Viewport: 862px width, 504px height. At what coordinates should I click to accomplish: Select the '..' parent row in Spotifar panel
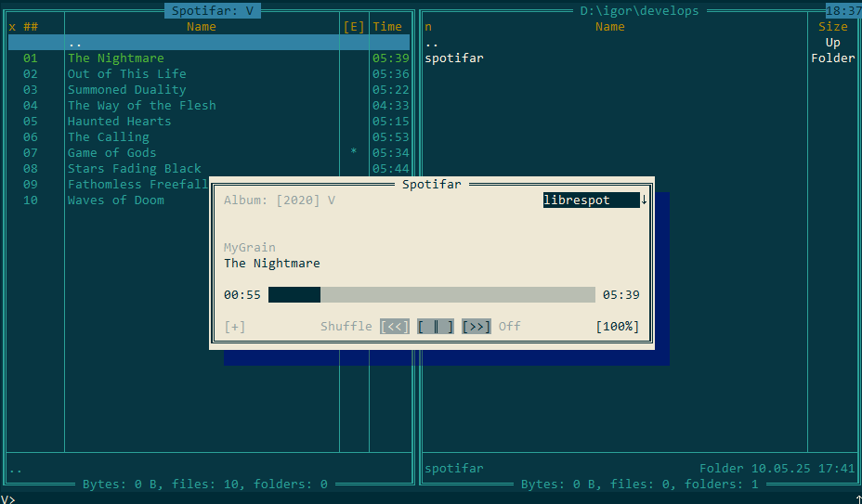tap(209, 43)
